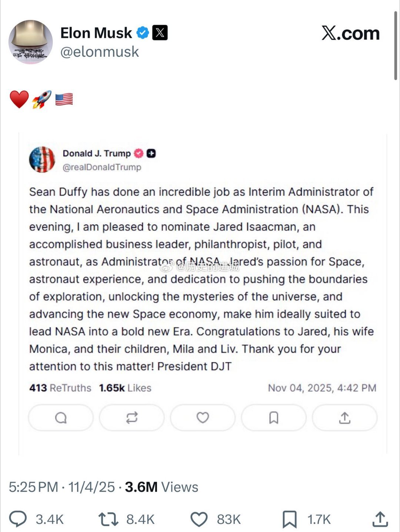400x532 pixels.
Task: Click the reply speech bubble icon on Musk's post
Action: click(x=18, y=519)
